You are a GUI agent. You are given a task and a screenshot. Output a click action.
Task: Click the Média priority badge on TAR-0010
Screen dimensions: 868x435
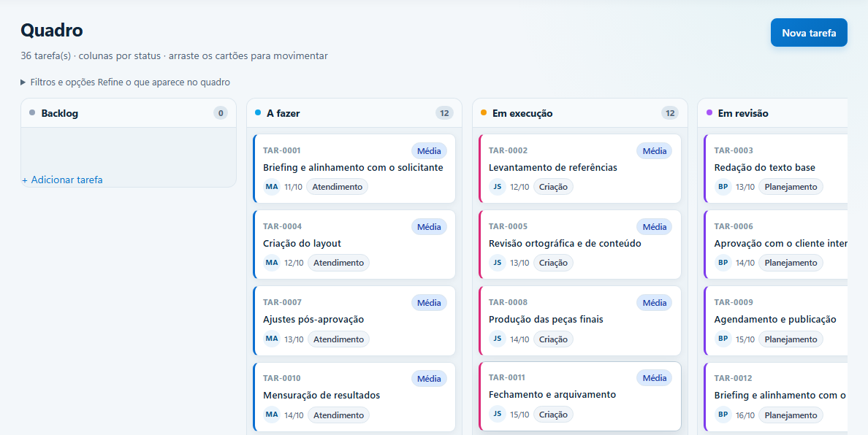(x=429, y=379)
